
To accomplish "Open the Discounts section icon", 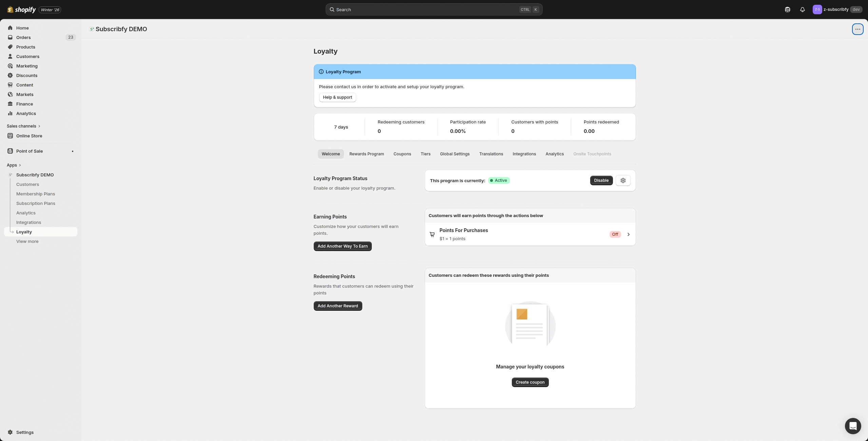I will 10,75.
